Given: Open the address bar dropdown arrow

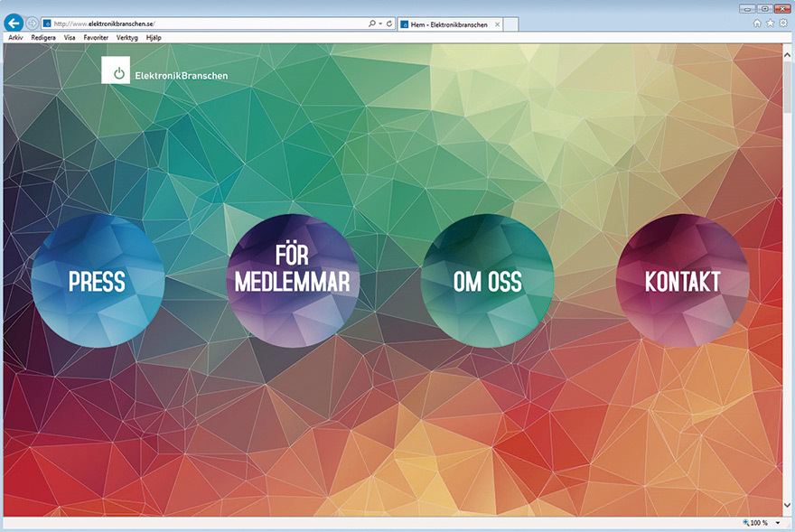Looking at the screenshot, I should click(380, 23).
